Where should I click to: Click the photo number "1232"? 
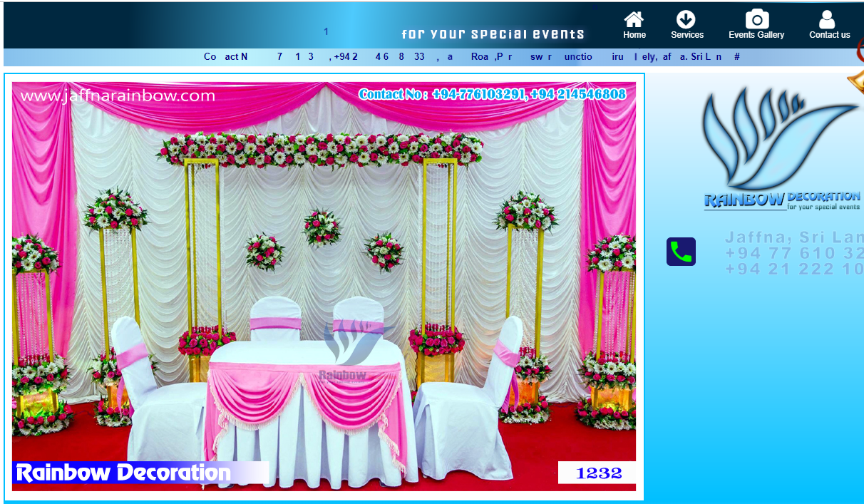coord(598,473)
